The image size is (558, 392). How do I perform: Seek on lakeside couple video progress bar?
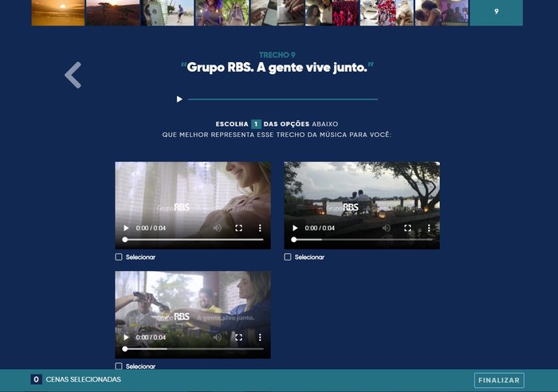coord(363,240)
